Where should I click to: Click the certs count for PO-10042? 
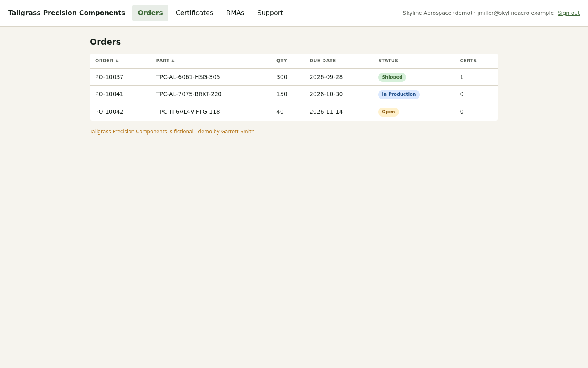tap(462, 112)
